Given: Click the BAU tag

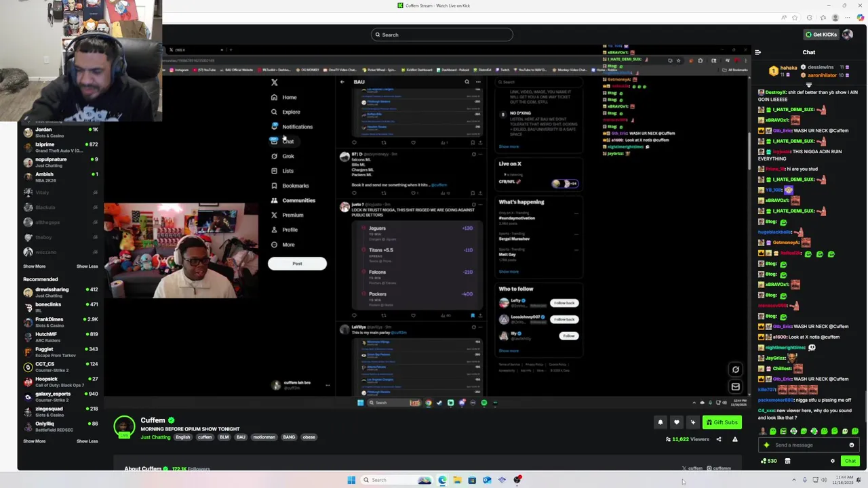Looking at the screenshot, I should tap(241, 437).
